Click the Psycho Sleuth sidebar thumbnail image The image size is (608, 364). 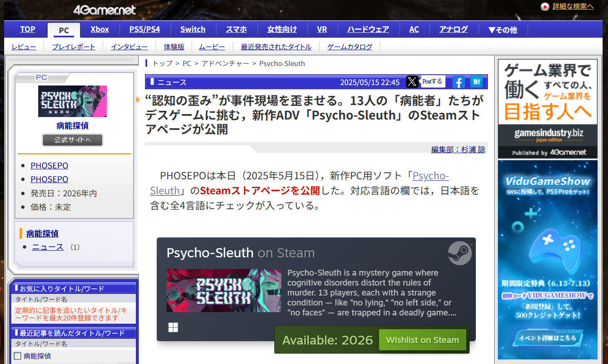(72, 101)
